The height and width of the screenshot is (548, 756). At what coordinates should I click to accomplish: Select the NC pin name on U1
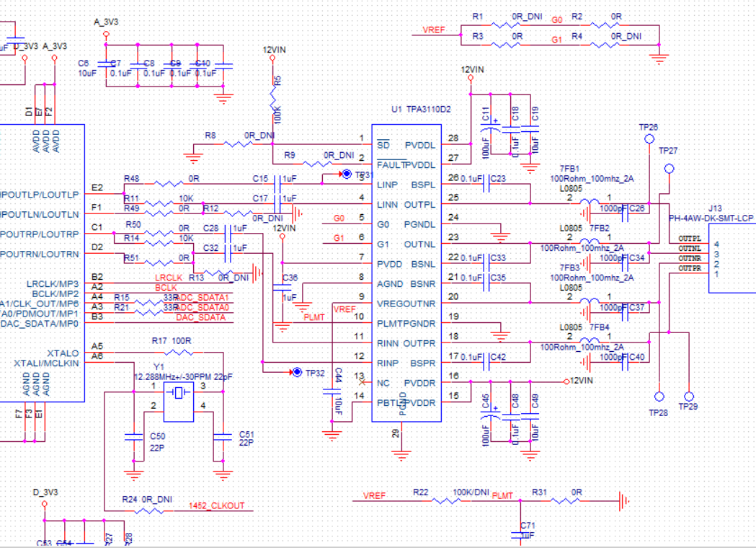click(383, 383)
